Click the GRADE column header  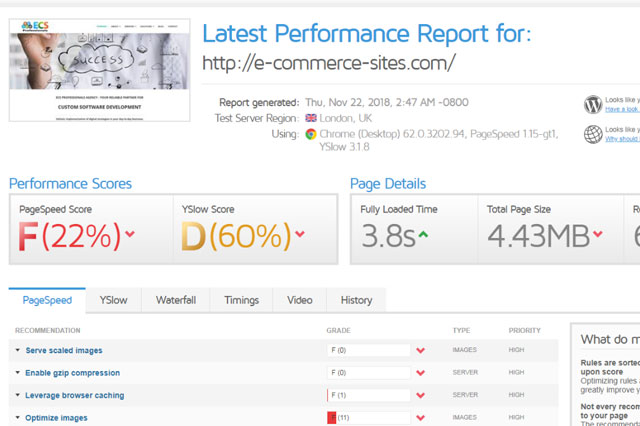338,331
